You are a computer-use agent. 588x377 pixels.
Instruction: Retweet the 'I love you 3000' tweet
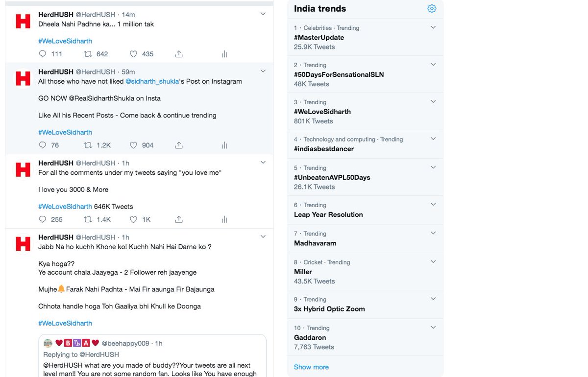pyautogui.click(x=88, y=219)
